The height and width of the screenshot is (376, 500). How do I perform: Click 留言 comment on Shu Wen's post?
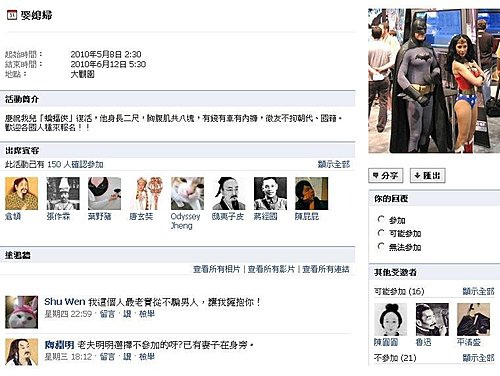click(107, 314)
